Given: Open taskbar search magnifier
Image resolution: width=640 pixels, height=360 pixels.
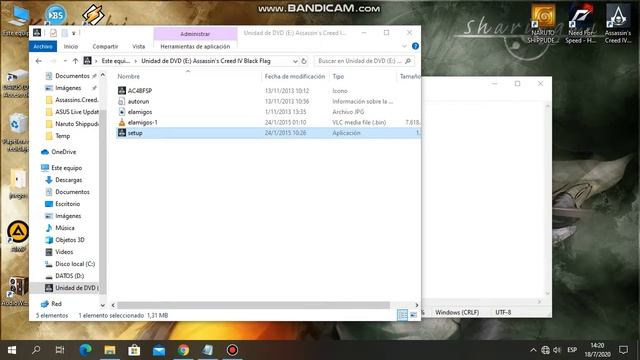Looking at the screenshot, I should pyautogui.click(x=36, y=350).
